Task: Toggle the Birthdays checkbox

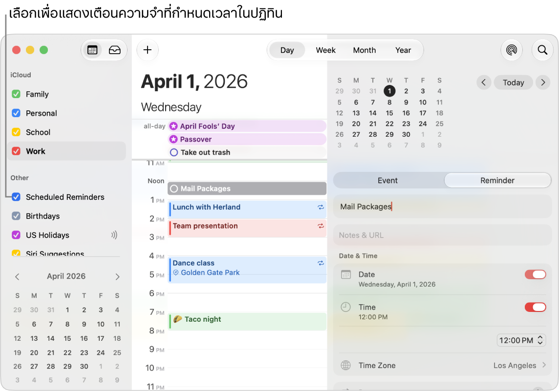Action: coord(16,216)
